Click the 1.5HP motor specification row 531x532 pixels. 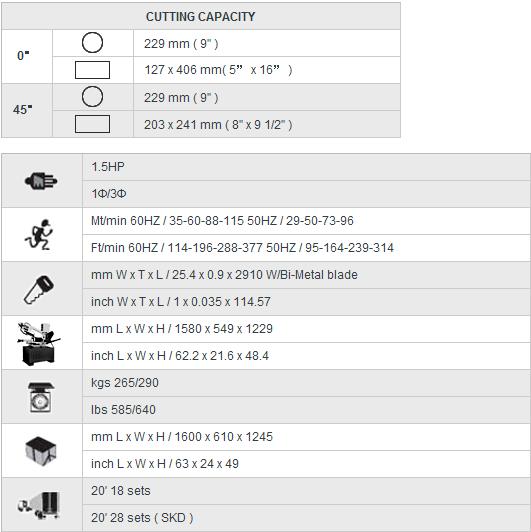306,167
